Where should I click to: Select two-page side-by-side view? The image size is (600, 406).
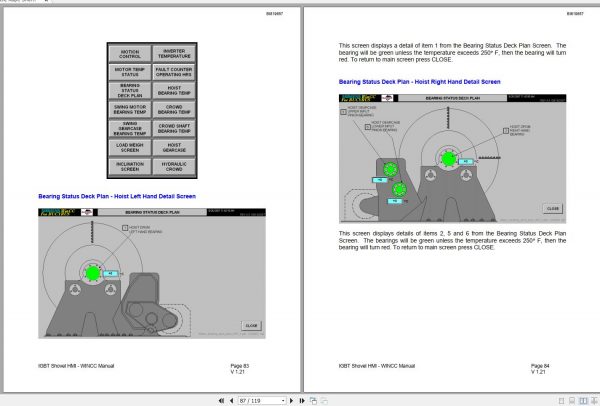point(583,401)
